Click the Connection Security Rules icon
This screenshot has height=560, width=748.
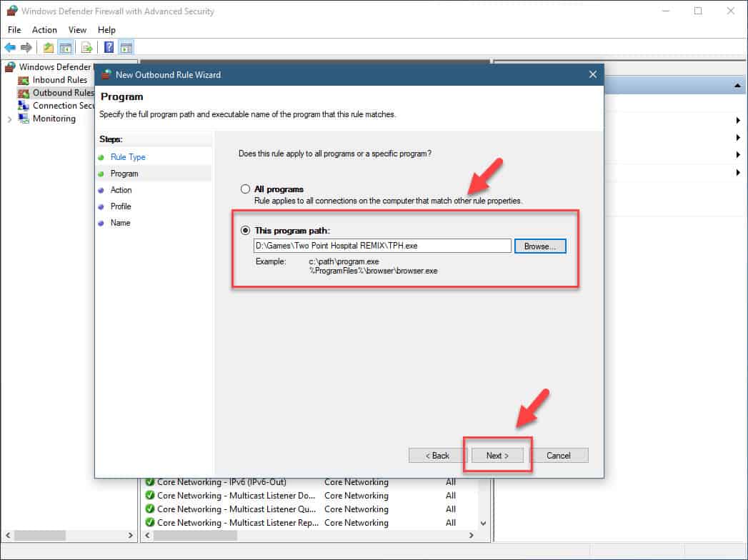point(24,106)
